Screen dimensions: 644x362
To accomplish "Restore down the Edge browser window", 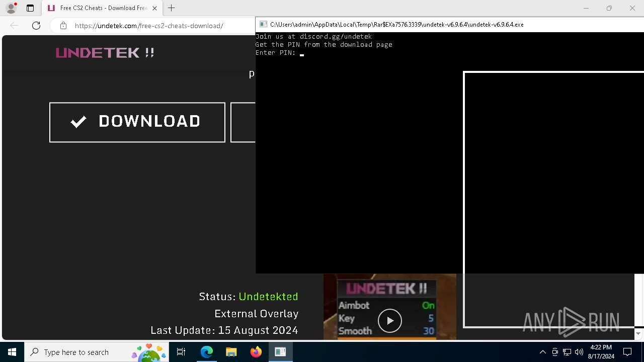I will pyautogui.click(x=609, y=8).
